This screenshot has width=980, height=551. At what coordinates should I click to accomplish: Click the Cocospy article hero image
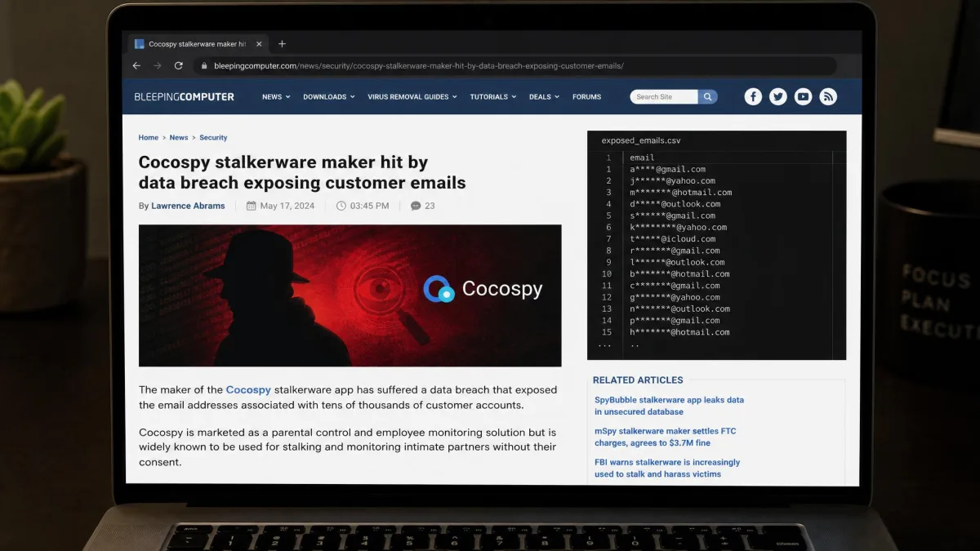[x=350, y=295]
